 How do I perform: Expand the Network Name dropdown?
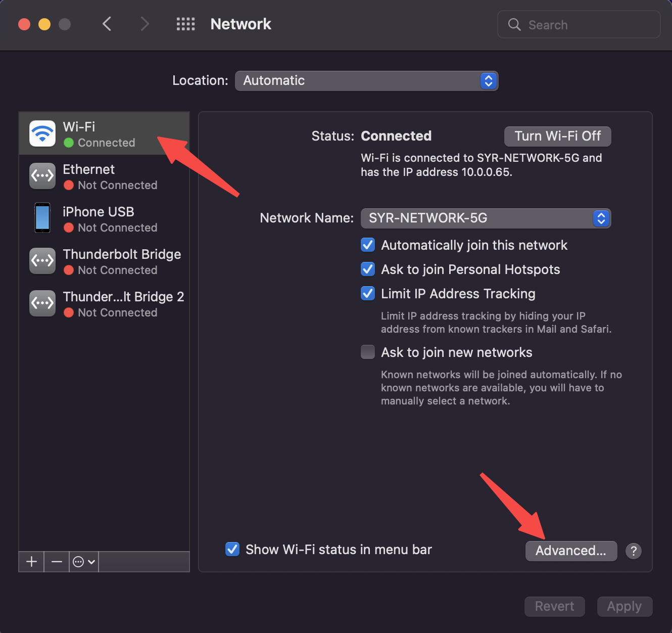tap(486, 218)
